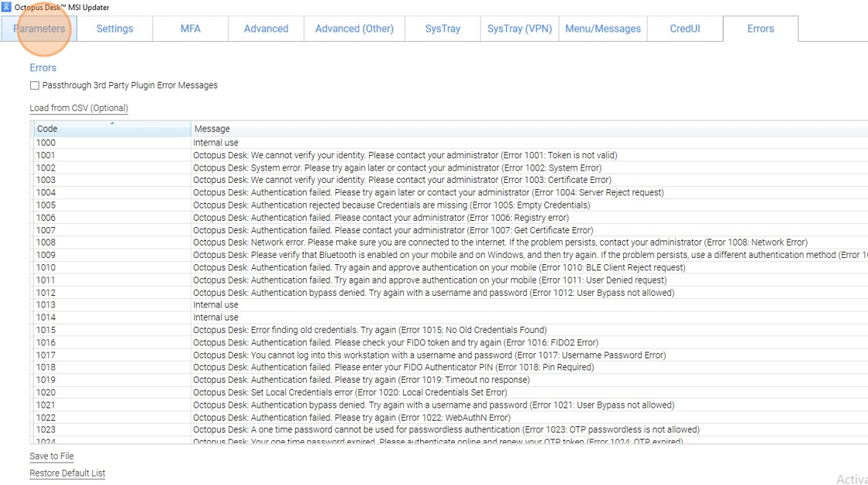Enable Passthrough 3rd Party Plugin Error Messages

(x=35, y=85)
